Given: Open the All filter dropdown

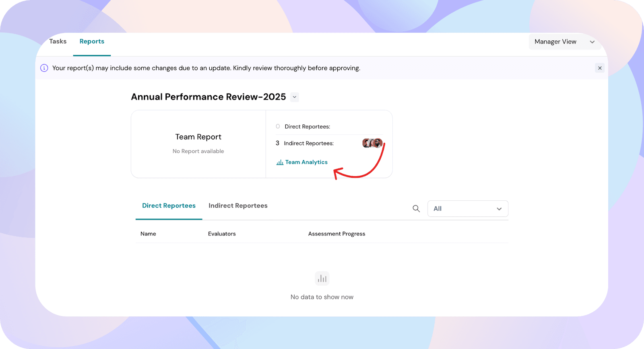Looking at the screenshot, I should click(x=467, y=209).
